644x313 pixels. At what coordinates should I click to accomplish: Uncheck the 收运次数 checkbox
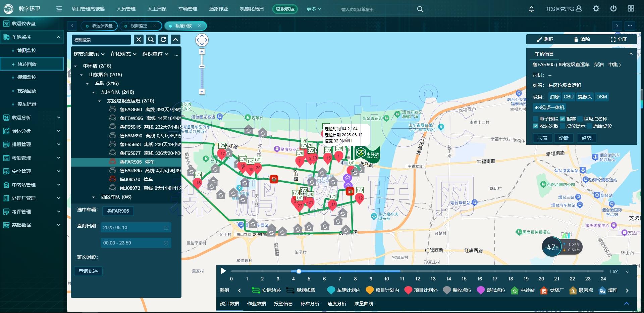(536, 126)
